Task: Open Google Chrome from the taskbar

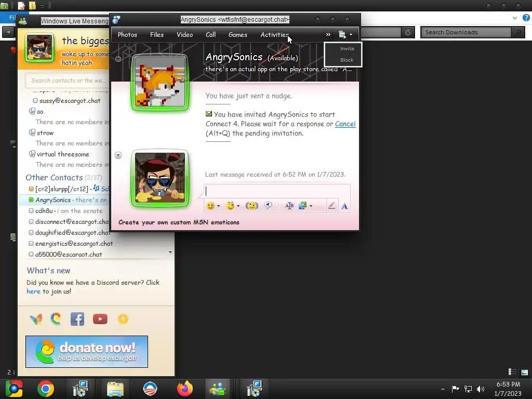Action: tap(46, 389)
